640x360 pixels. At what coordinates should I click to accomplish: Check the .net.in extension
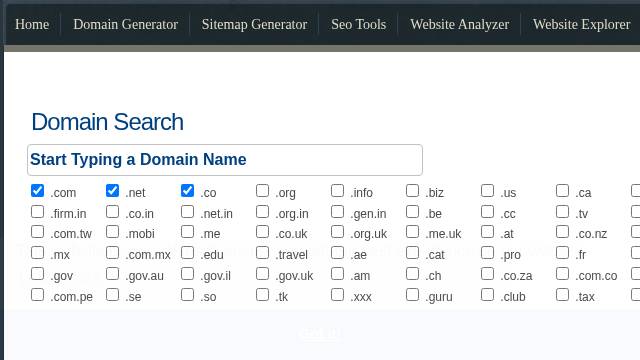coord(187,211)
